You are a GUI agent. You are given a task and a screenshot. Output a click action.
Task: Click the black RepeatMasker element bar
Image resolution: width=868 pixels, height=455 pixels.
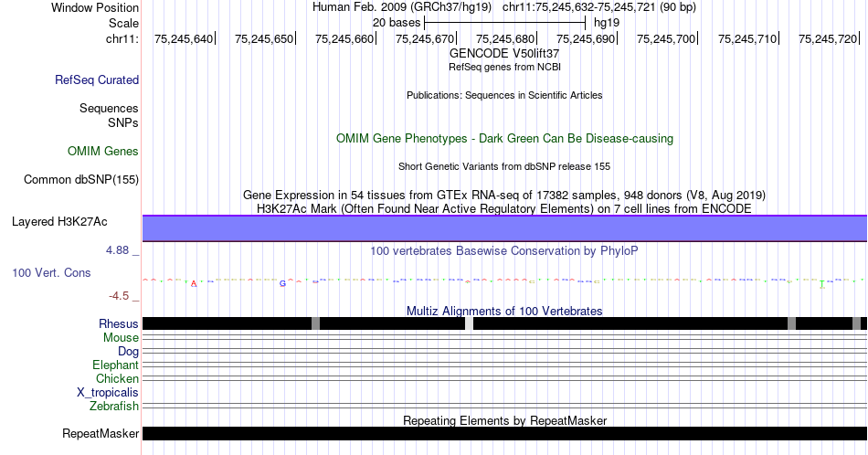pyautogui.click(x=504, y=433)
